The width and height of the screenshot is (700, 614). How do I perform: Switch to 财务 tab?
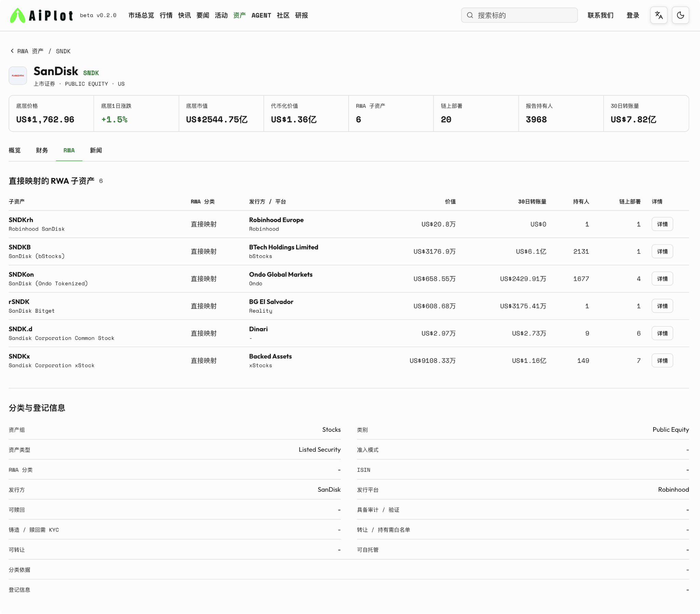(42, 150)
